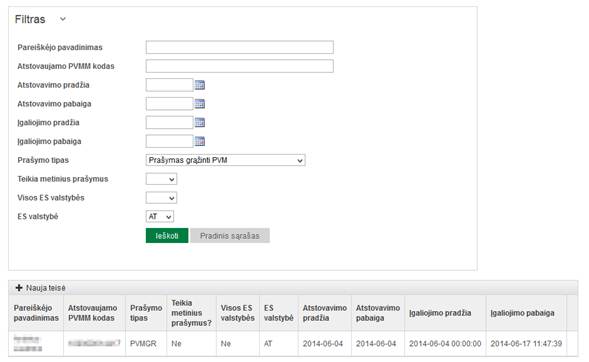The width and height of the screenshot is (589, 362).
Task: Click the 2014-06-04 00:00:00 cell
Action: (445, 344)
